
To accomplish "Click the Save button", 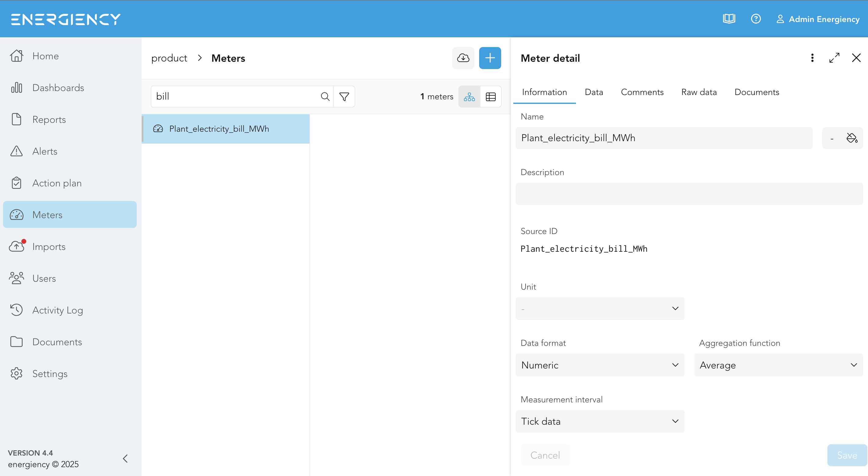I will point(847,455).
